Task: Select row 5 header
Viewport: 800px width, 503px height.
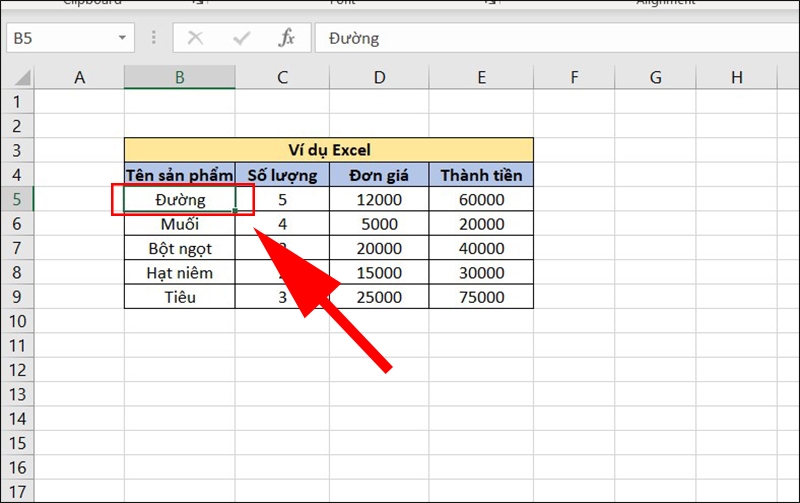Action: (17, 199)
